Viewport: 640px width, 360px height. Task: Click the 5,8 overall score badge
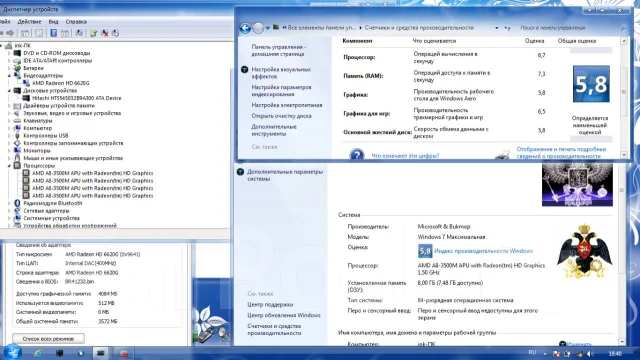pyautogui.click(x=591, y=84)
